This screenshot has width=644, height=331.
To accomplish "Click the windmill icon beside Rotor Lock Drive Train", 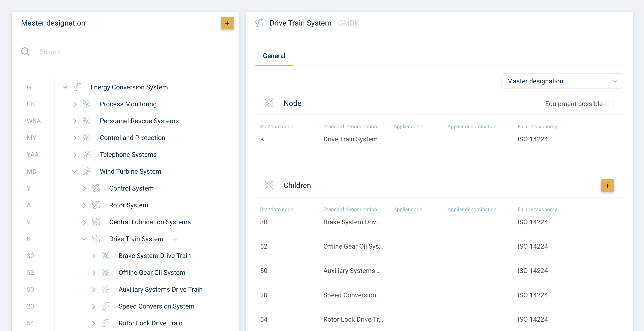I will pos(105,323).
